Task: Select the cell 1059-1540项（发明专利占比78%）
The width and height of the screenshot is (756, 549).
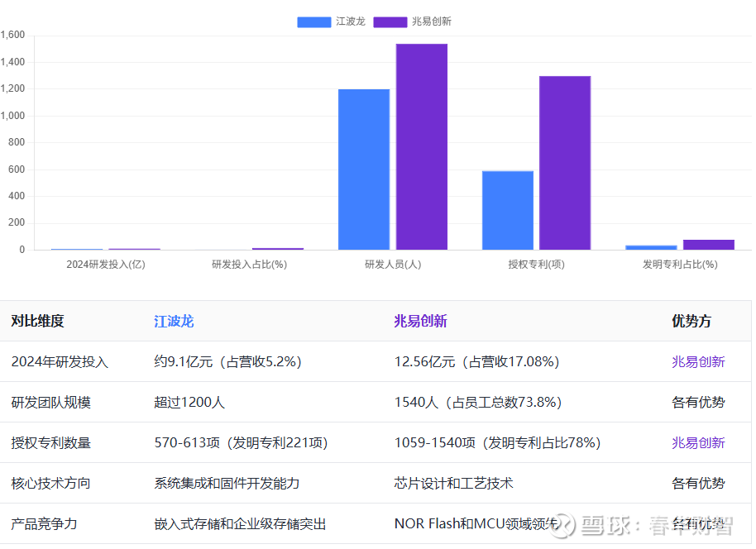Action: pyautogui.click(x=497, y=442)
